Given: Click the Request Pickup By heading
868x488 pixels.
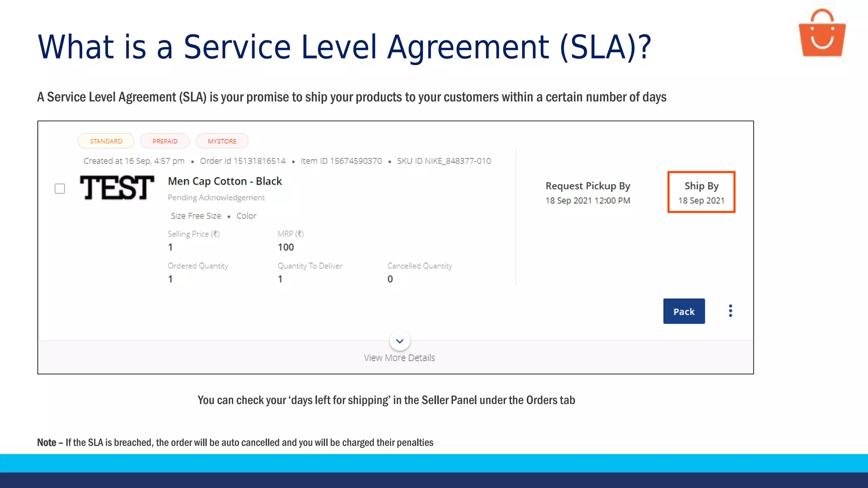Looking at the screenshot, I should [588, 186].
